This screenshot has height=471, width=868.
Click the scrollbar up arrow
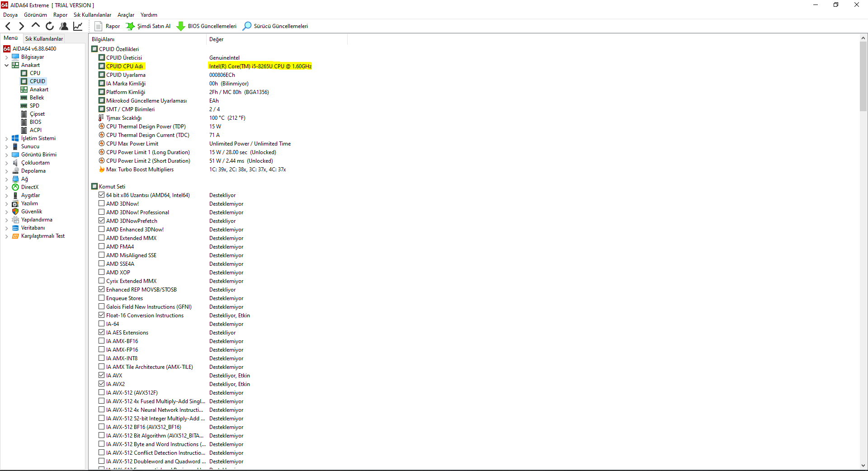[x=863, y=38]
